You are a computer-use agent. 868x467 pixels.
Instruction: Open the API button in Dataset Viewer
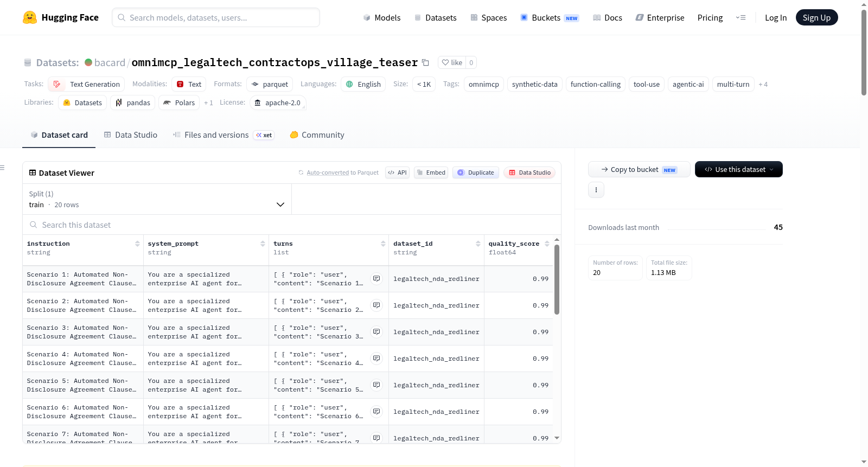(x=397, y=172)
